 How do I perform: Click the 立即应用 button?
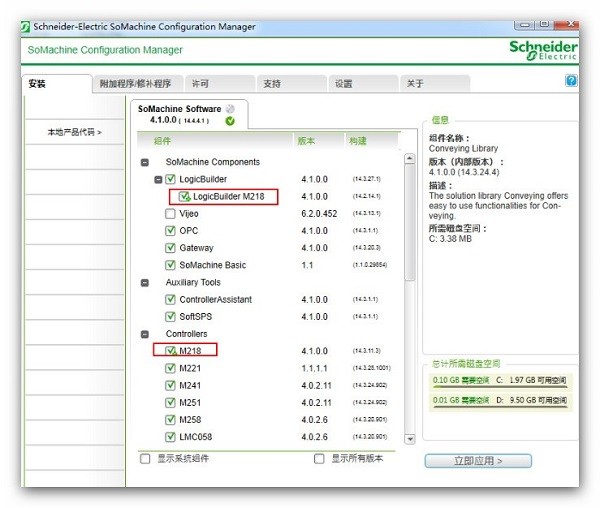pyautogui.click(x=478, y=461)
